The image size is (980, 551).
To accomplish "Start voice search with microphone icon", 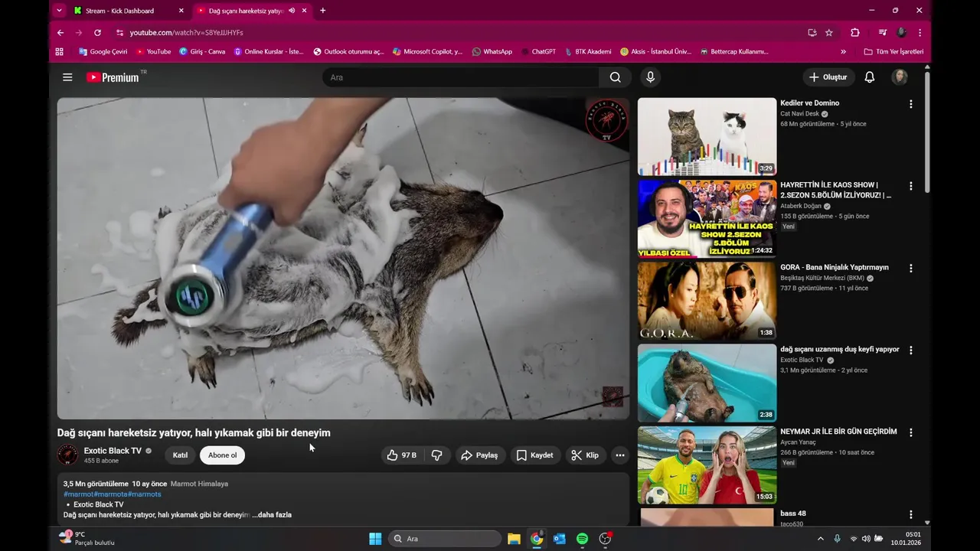I will [x=650, y=77].
